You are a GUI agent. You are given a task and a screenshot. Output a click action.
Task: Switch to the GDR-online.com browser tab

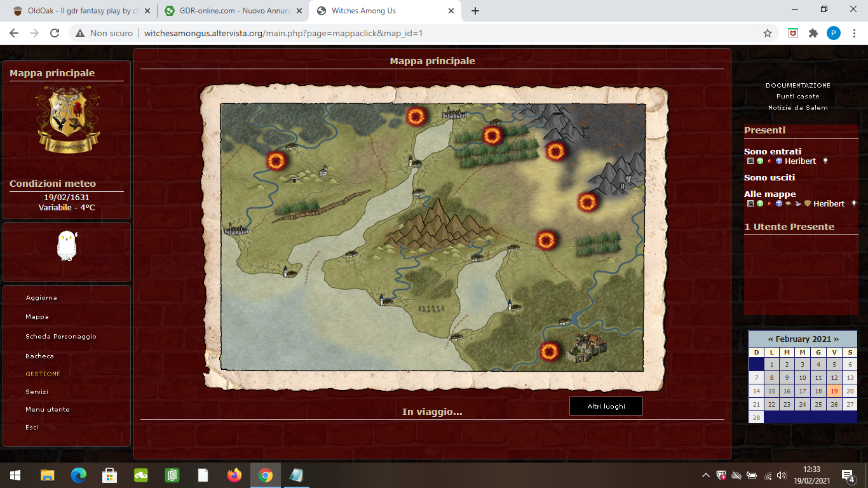231,11
